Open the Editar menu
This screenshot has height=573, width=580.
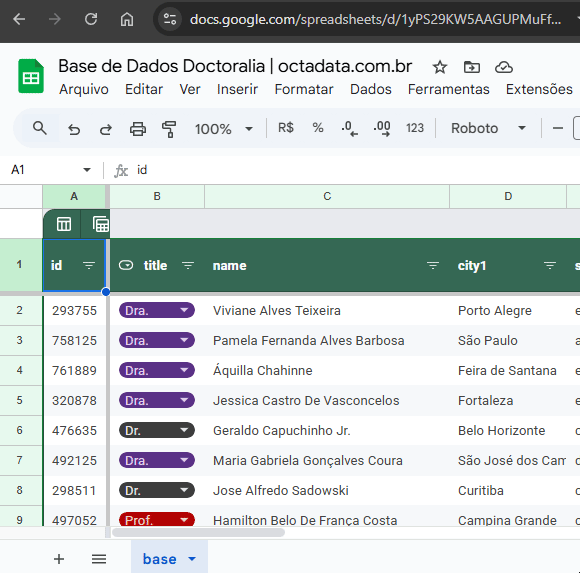[144, 89]
